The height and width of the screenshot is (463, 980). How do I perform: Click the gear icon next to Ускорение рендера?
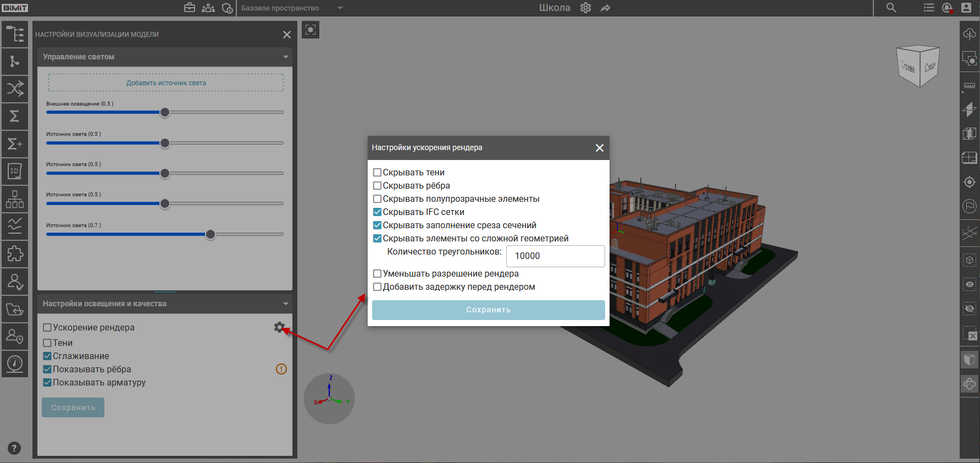(279, 327)
